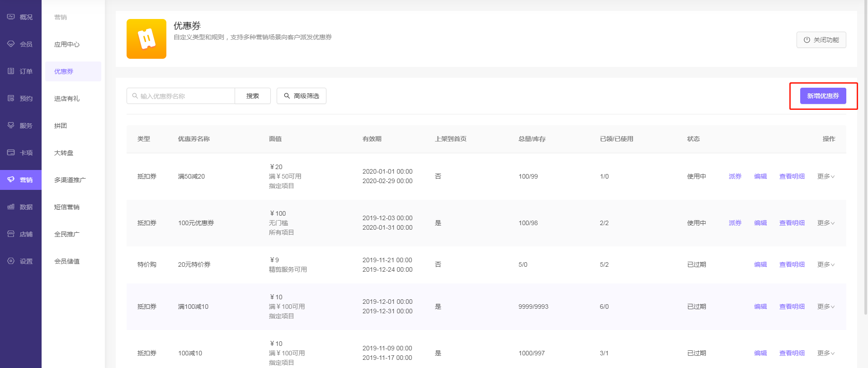868x368 pixels.
Task: Focus the 输入优惠券名称 search field
Action: 181,96
